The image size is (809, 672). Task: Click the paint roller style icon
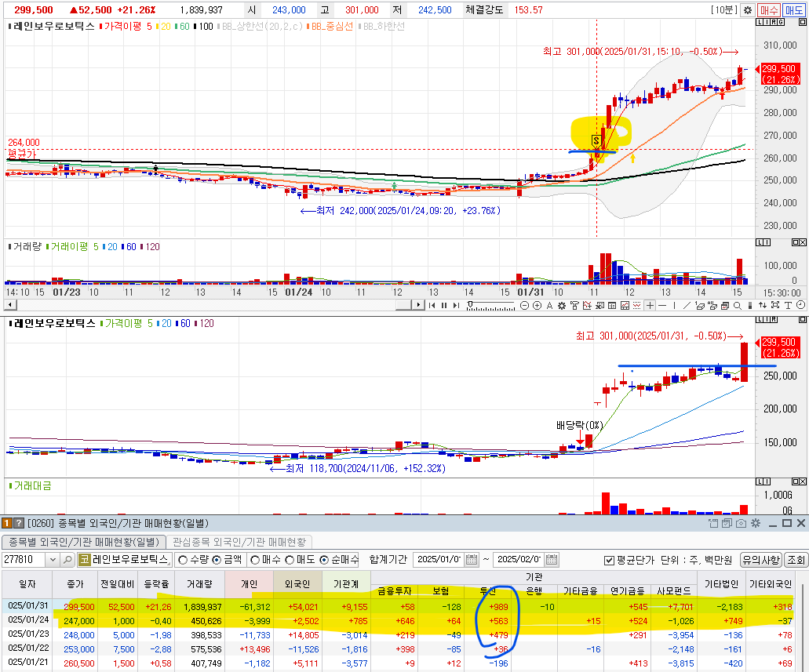pyautogui.click(x=574, y=305)
